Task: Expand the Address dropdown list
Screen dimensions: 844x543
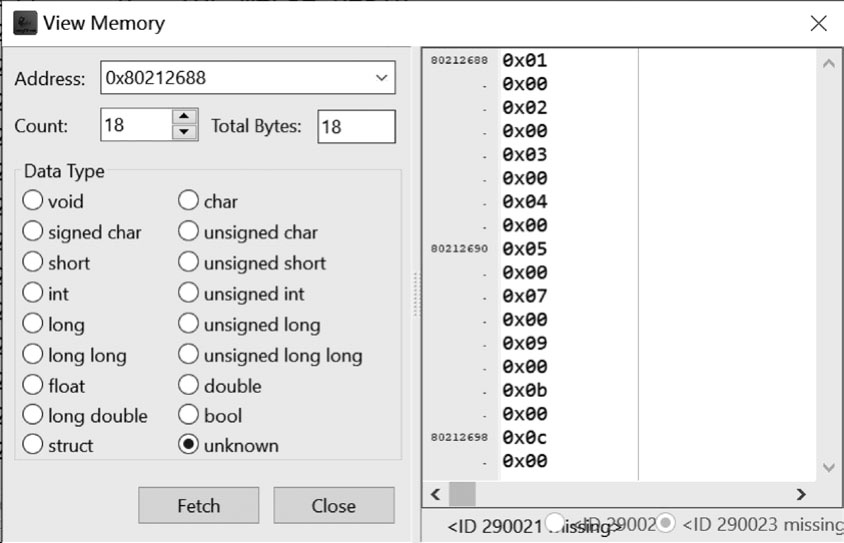Action: click(380, 77)
